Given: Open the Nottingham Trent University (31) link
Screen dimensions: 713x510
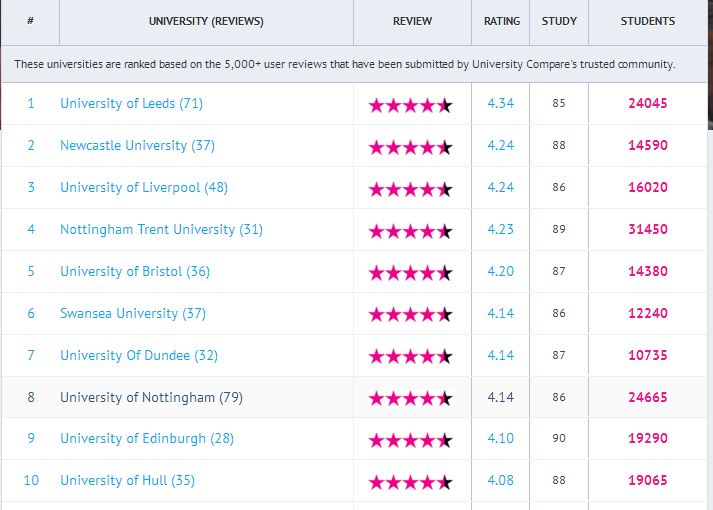Looking at the screenshot, I should tap(161, 230).
